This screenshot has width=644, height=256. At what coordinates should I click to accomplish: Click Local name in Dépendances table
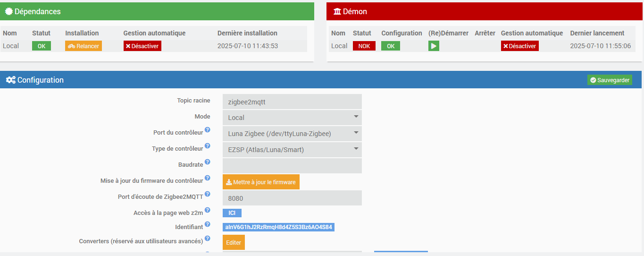coord(10,46)
